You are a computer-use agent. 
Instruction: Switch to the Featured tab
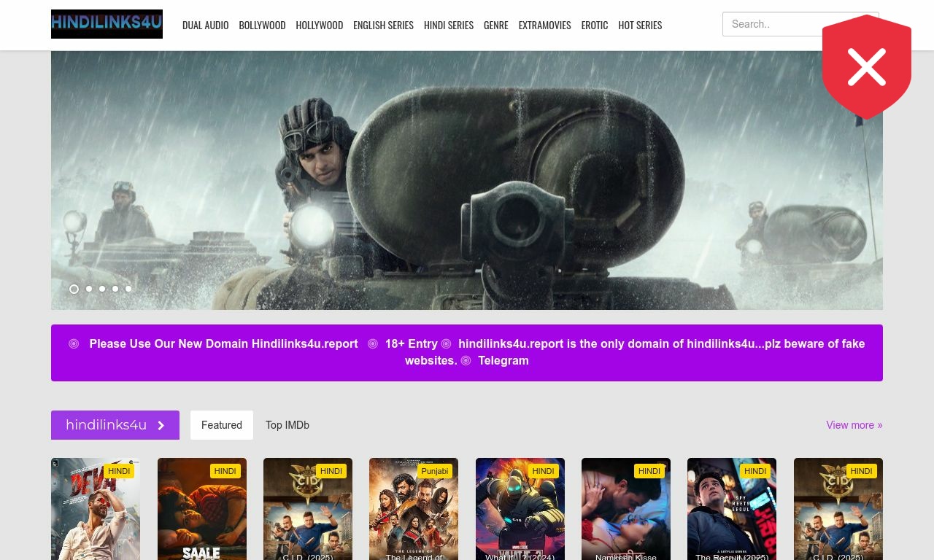click(222, 425)
